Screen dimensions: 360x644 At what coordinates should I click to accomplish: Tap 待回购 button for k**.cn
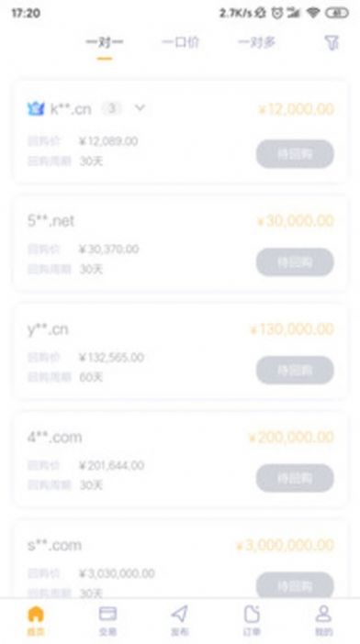pos(295,154)
